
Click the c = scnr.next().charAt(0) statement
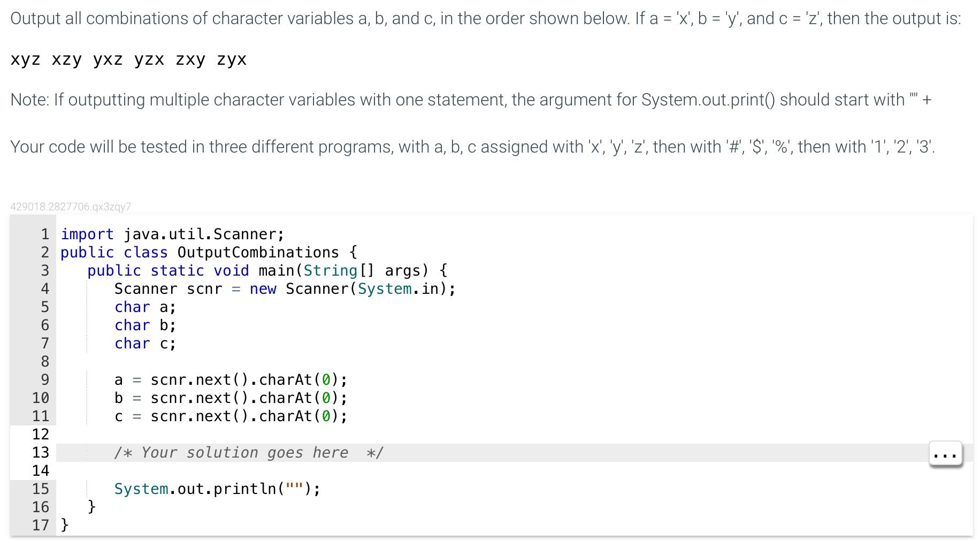(x=230, y=416)
